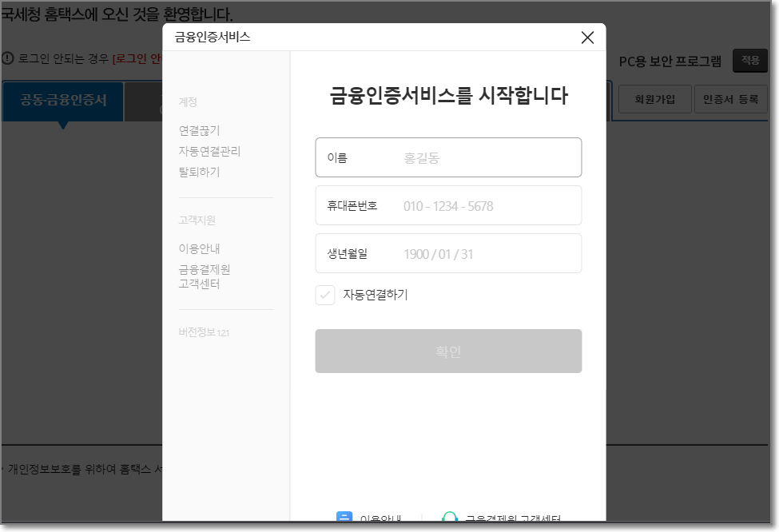The image size is (779, 532).
Task: Switch to the 공동·금융인증서 tab
Action: tap(62, 102)
